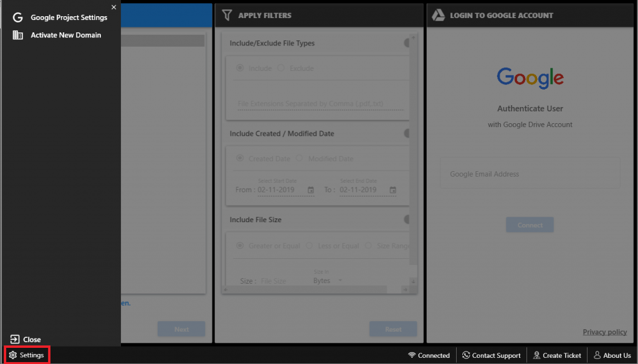Click the Google logo

(x=530, y=78)
